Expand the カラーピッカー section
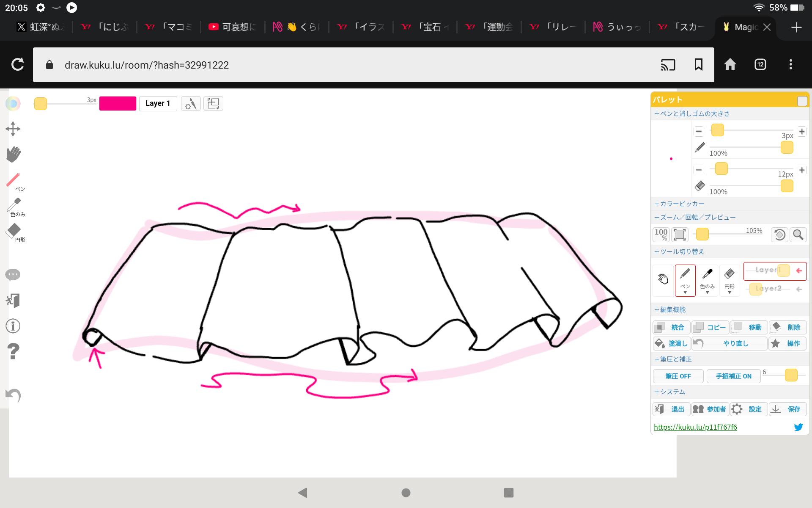This screenshot has height=508, width=812. pyautogui.click(x=679, y=204)
